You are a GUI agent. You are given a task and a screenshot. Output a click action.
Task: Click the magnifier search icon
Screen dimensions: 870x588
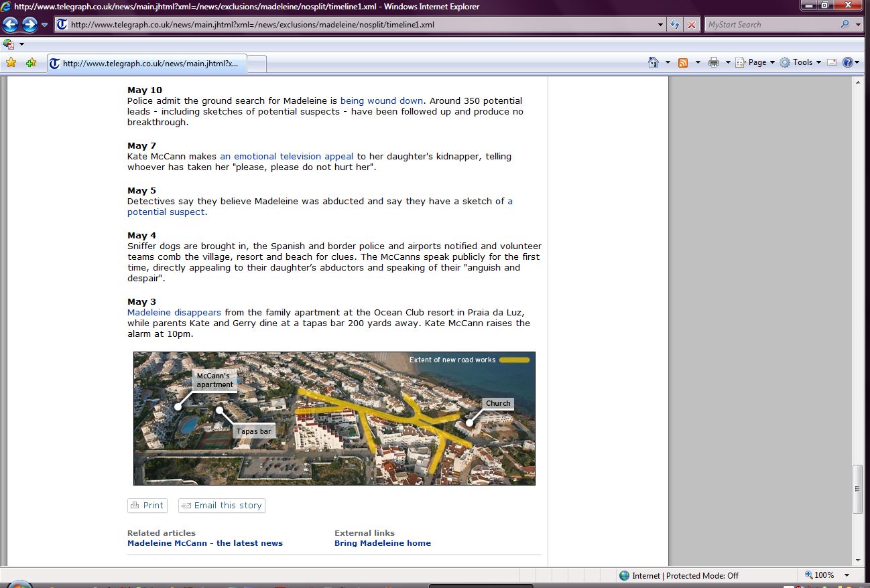pyautogui.click(x=845, y=25)
